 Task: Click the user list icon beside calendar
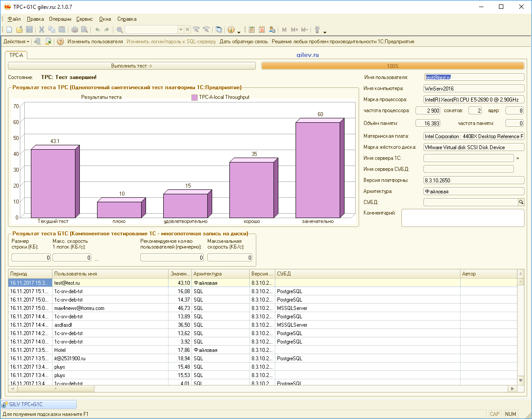pyautogui.click(x=272, y=30)
